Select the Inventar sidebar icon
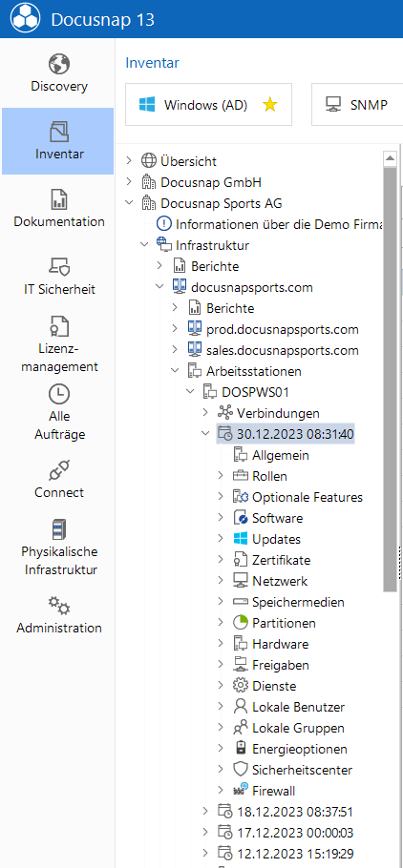 (59, 132)
